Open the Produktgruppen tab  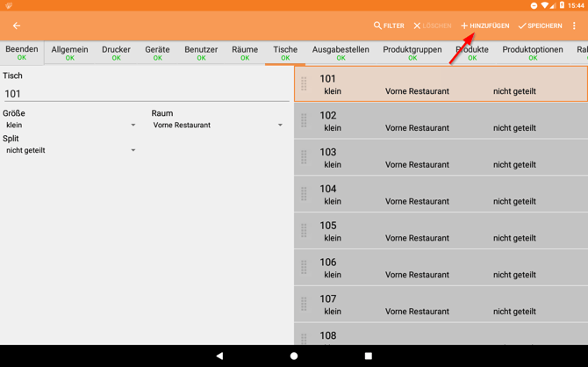[412, 53]
